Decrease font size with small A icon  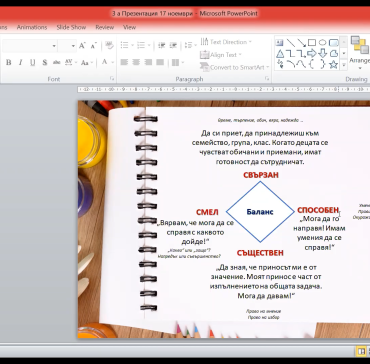94,46
